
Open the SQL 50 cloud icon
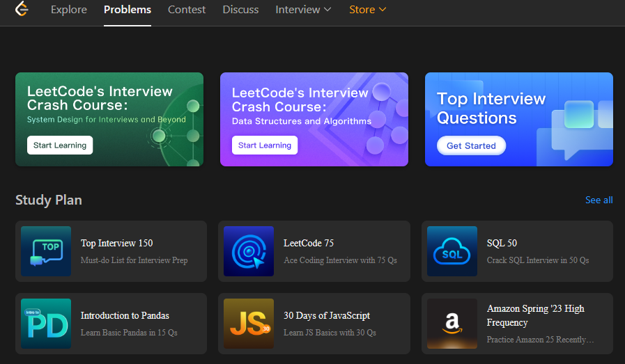(452, 251)
